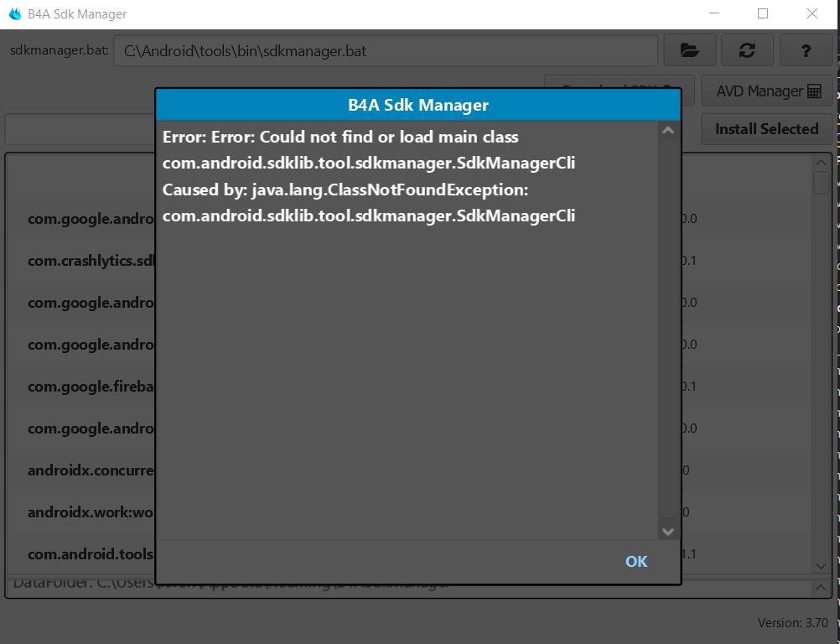The image size is (840, 644).
Task: Maximize the B4A Sdk Manager window
Action: [763, 14]
